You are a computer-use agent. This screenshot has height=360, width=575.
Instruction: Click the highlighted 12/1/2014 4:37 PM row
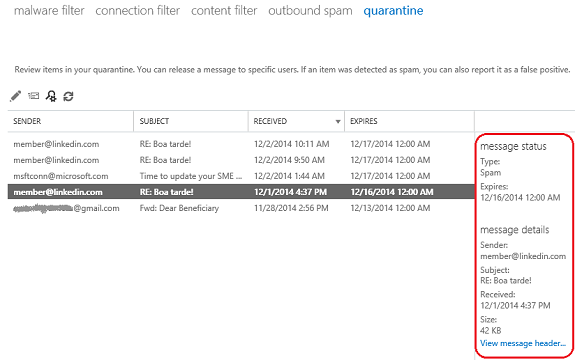[241, 192]
